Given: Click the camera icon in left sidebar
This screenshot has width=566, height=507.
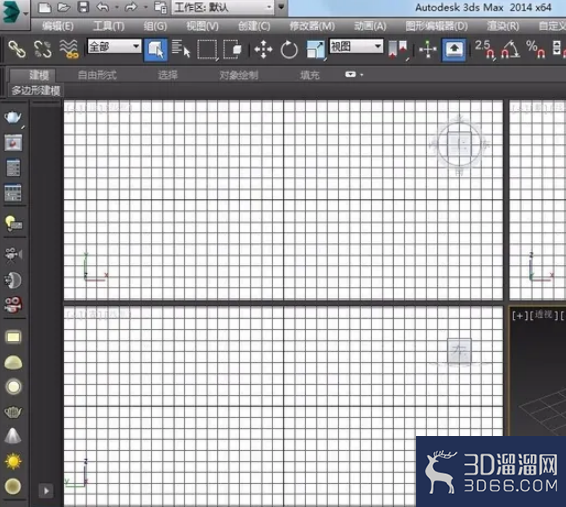Looking at the screenshot, I should [x=13, y=255].
